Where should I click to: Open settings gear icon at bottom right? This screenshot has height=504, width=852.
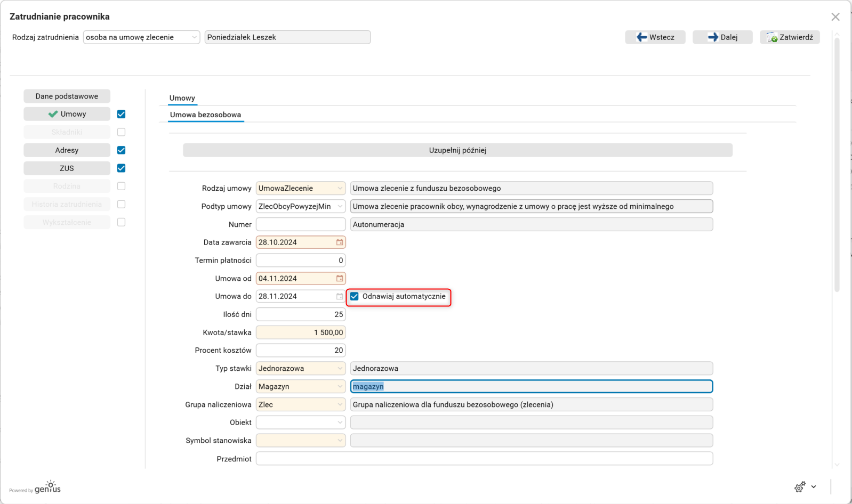click(800, 487)
